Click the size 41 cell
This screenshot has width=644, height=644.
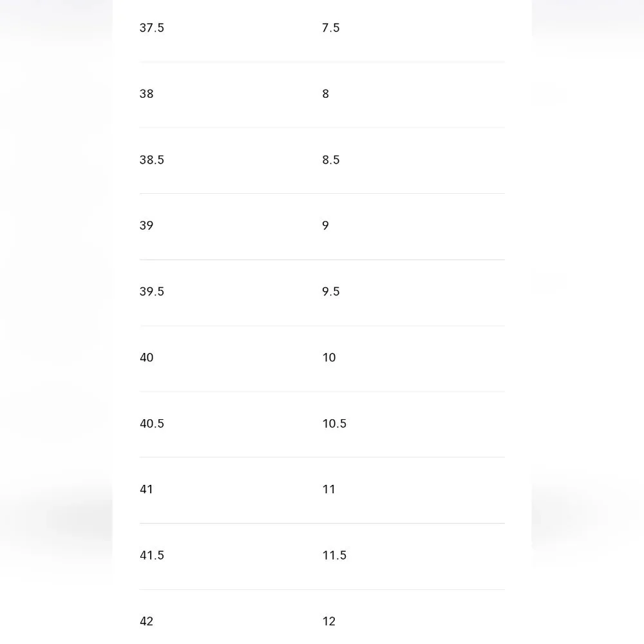coord(147,489)
